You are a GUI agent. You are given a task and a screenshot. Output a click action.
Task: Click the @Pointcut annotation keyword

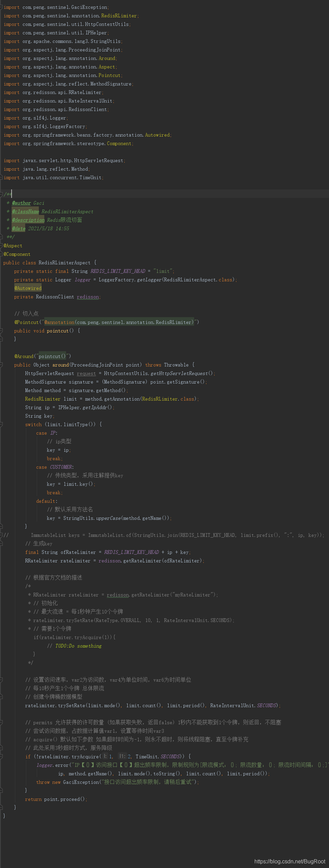point(27,322)
